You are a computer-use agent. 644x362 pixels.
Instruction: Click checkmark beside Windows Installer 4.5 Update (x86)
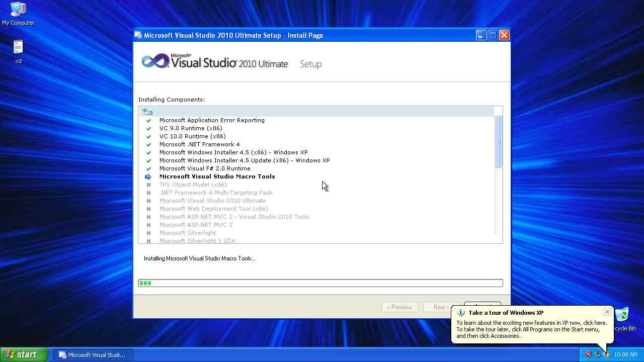[148, 160]
